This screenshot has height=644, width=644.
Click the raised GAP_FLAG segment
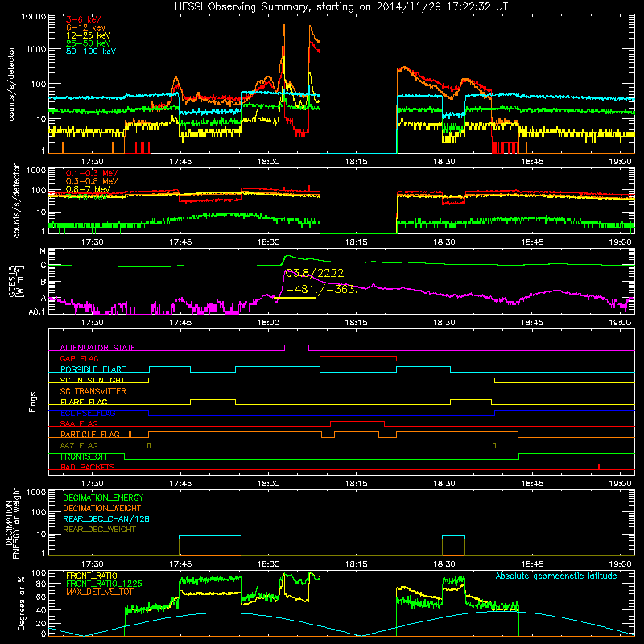pos(358,357)
